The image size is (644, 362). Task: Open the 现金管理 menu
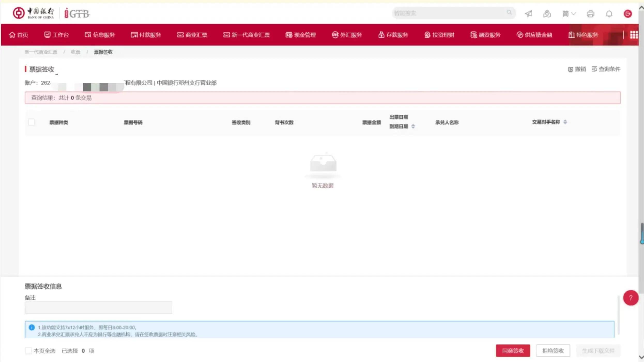click(301, 35)
